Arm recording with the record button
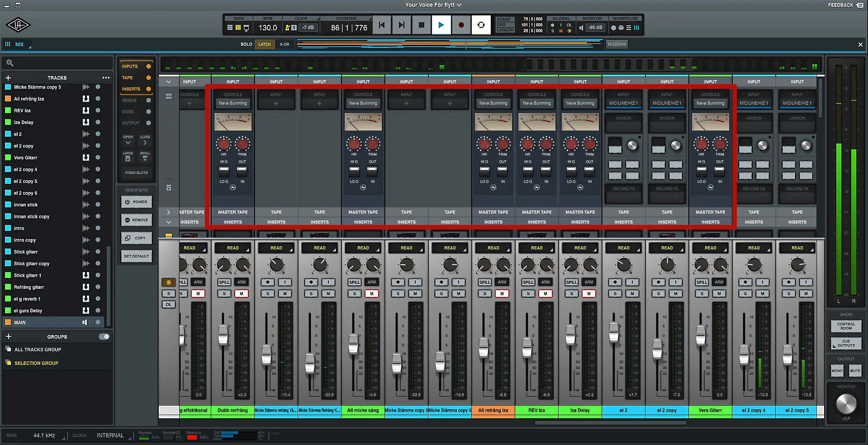Image resolution: width=868 pixels, height=445 pixels. pos(461,25)
